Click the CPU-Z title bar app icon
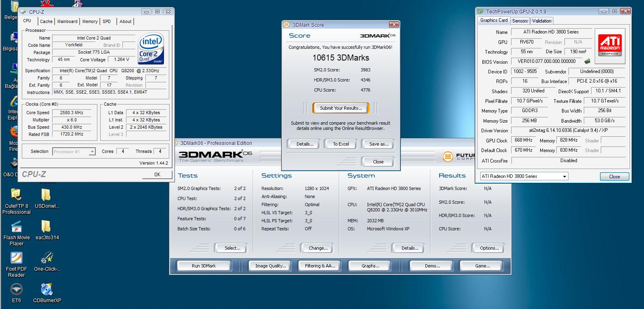644x309 pixels. (x=23, y=12)
